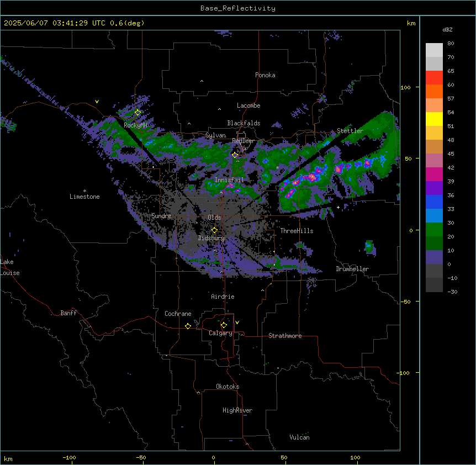Click the RedDeer city label
Screen dimensions: 476x465
point(243,141)
